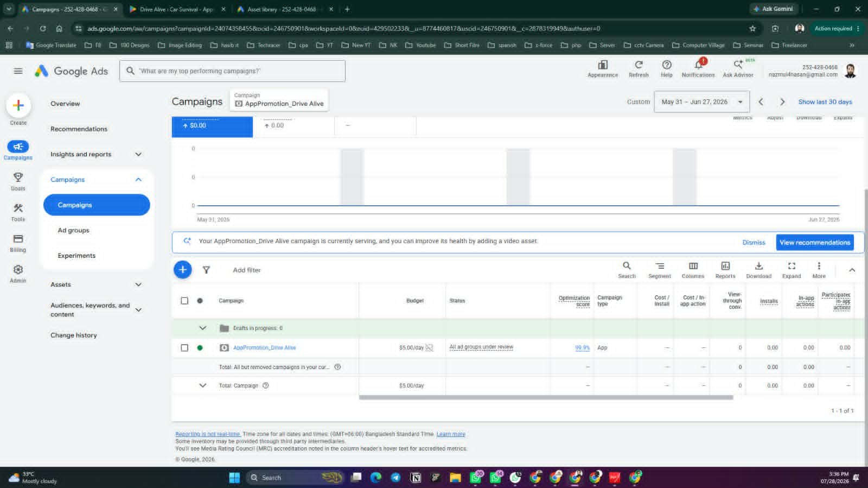Expand Insights and reports section

tap(138, 154)
